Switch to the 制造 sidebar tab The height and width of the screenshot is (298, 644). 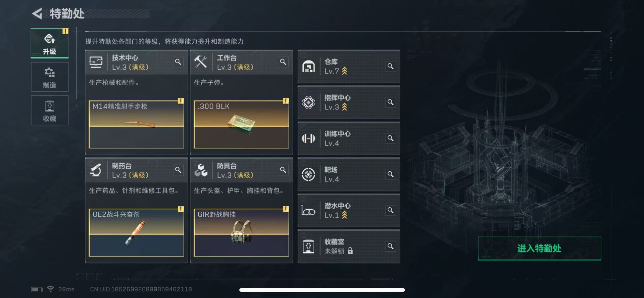[50, 77]
